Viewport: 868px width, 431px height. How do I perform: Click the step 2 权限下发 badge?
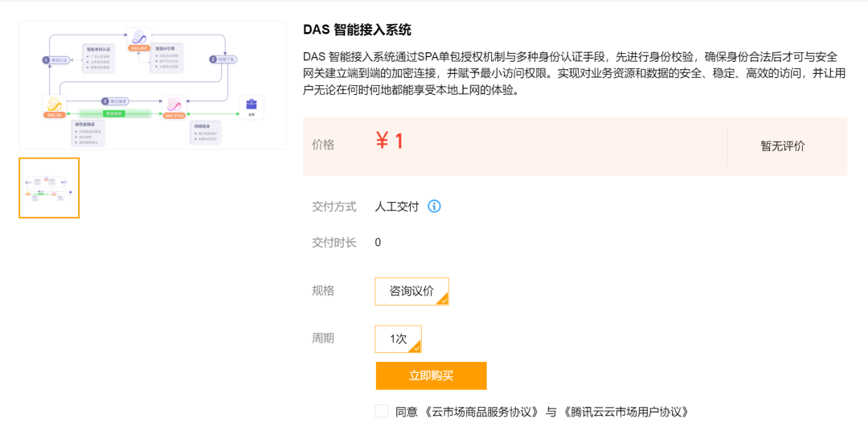tap(223, 59)
